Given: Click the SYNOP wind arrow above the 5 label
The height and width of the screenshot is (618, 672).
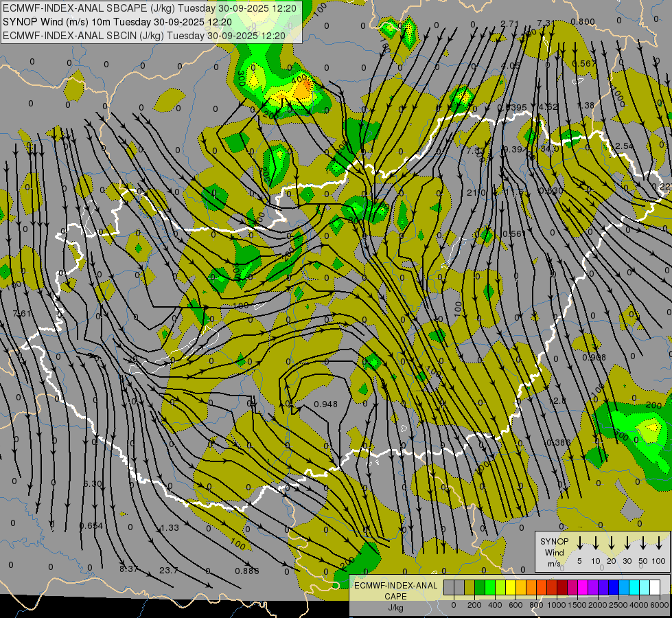Looking at the screenshot, I should click(579, 543).
